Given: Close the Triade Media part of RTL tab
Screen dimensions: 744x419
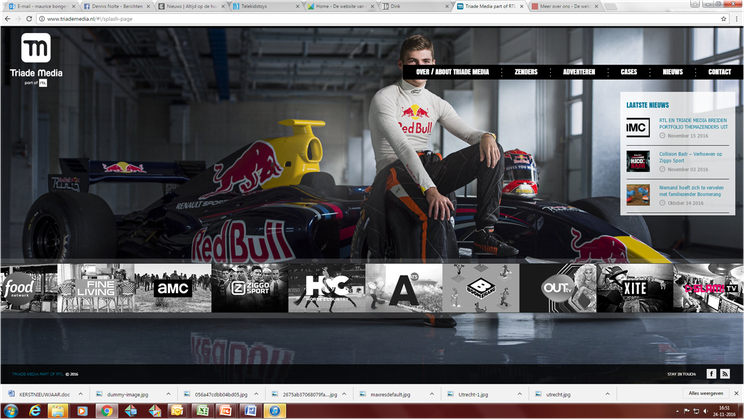Looking at the screenshot, I should point(521,7).
